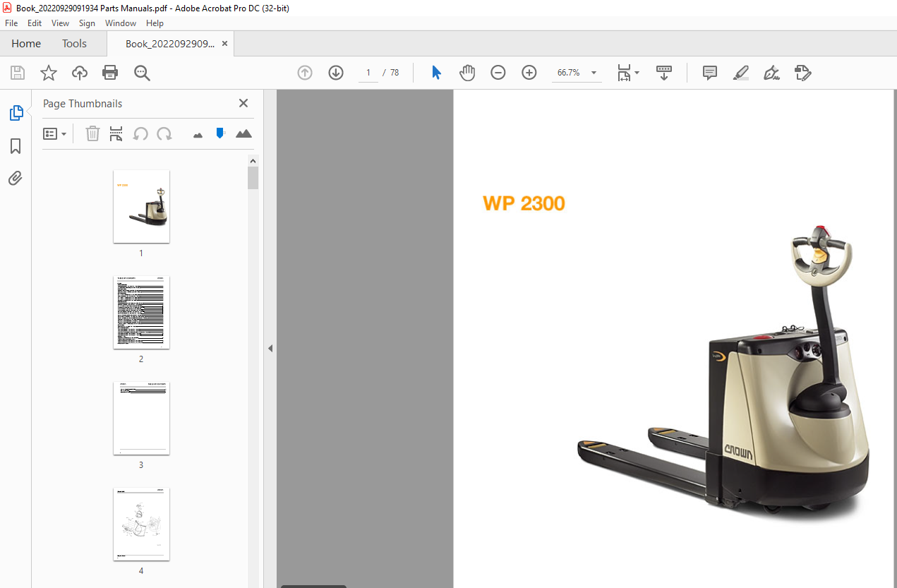
Task: Click the insert/extract pages scissors icon
Action: (x=116, y=133)
